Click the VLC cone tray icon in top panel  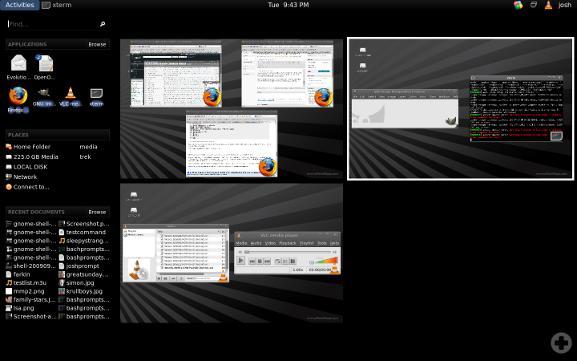click(548, 5)
